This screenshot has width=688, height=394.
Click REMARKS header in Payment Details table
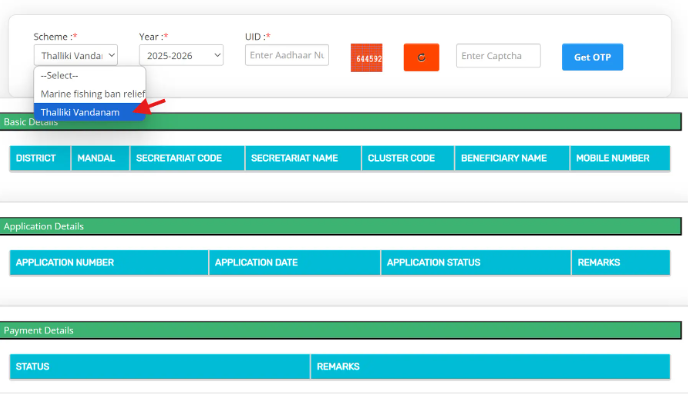[x=491, y=366]
